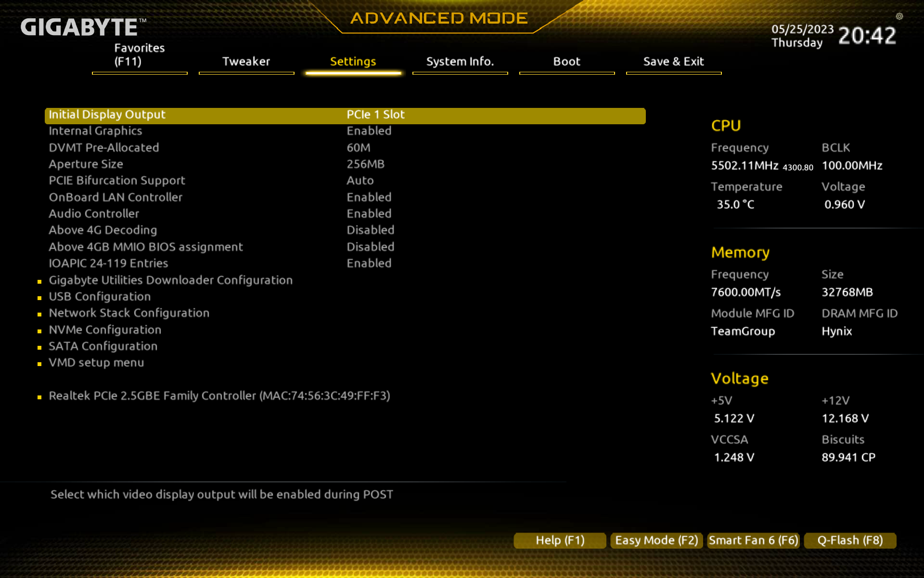Open the Initial Display Output PCIe 1 Slot dropdown

[375, 115]
